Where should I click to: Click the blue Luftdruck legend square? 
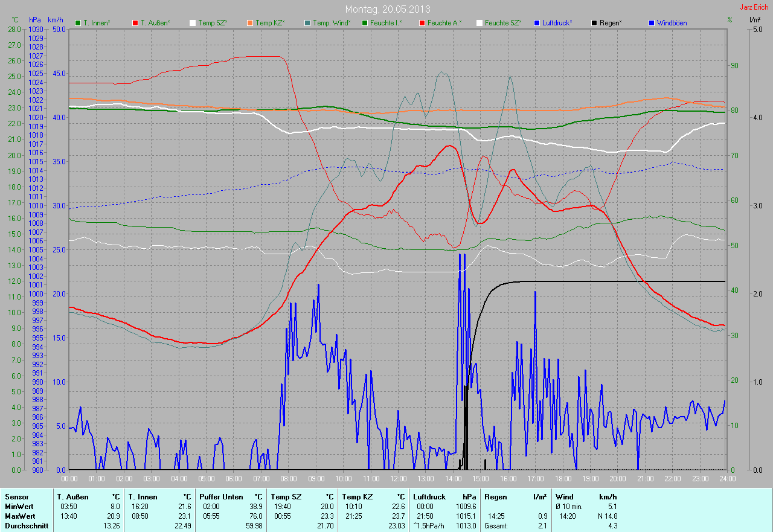click(537, 23)
